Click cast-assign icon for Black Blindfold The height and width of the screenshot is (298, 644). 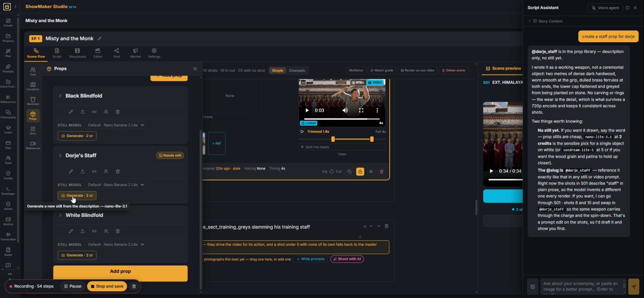pyautogui.click(x=106, y=112)
